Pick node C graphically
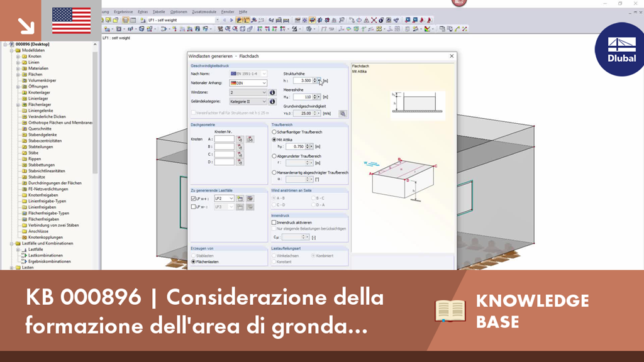The height and width of the screenshot is (362, 644). point(240,155)
